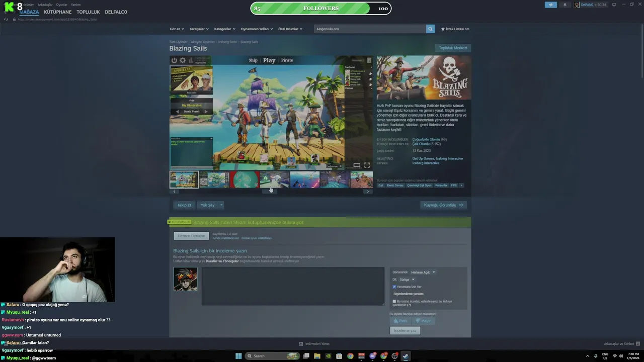Click the Steam notification bell icon
Viewport: 644px width, 362px height.
coord(565,5)
